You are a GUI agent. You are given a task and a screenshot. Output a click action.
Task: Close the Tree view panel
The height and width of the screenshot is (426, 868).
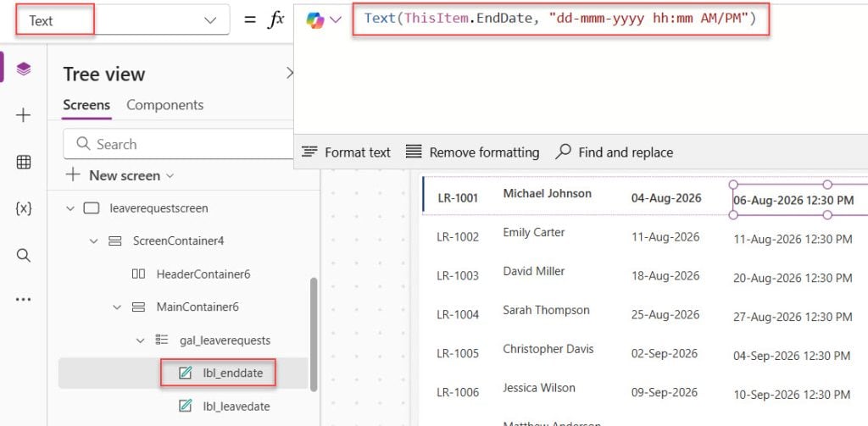tap(289, 73)
